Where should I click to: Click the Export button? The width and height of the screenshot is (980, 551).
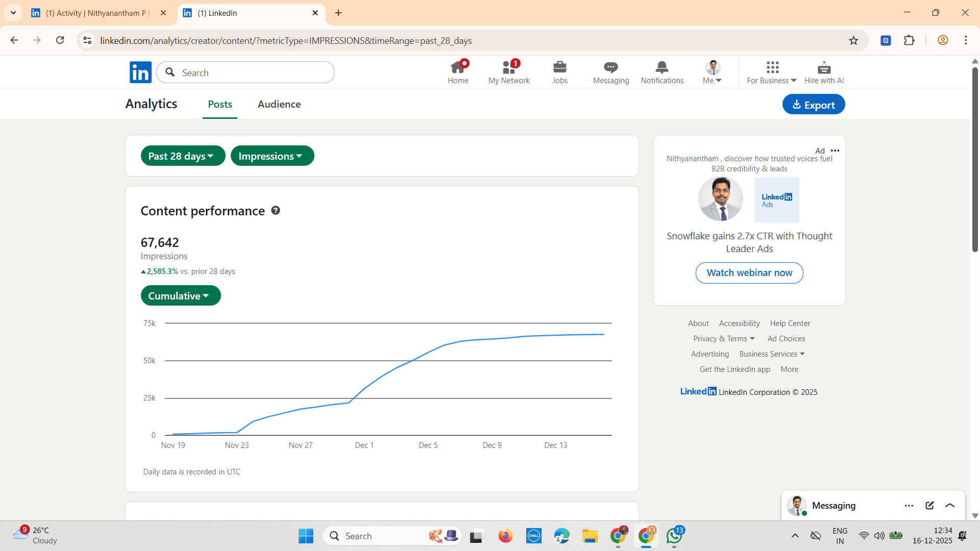click(x=814, y=105)
